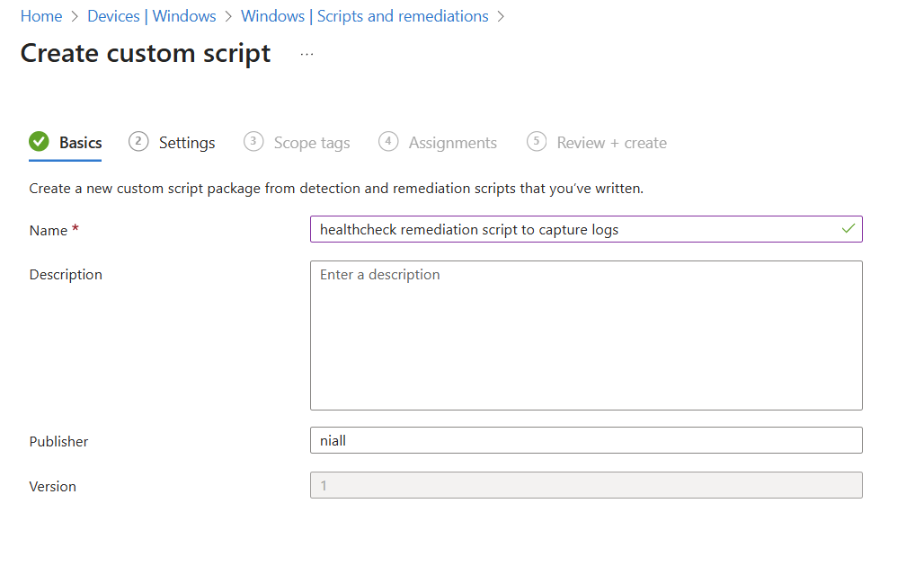Switch to the Settings tab label
Viewport: 924px width, 565px height.
pyautogui.click(x=187, y=143)
